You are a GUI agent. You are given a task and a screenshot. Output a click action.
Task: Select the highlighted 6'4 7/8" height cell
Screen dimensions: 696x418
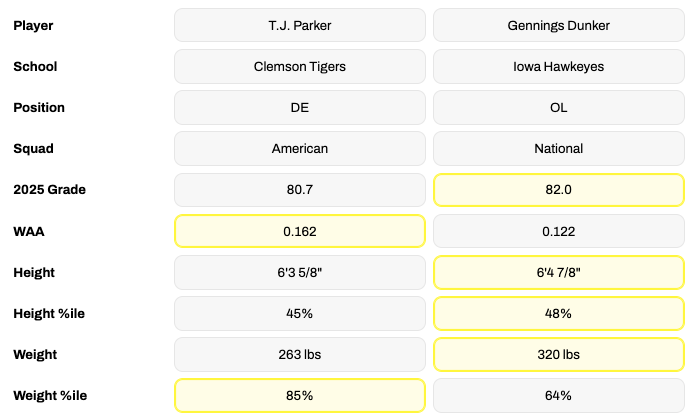point(558,272)
